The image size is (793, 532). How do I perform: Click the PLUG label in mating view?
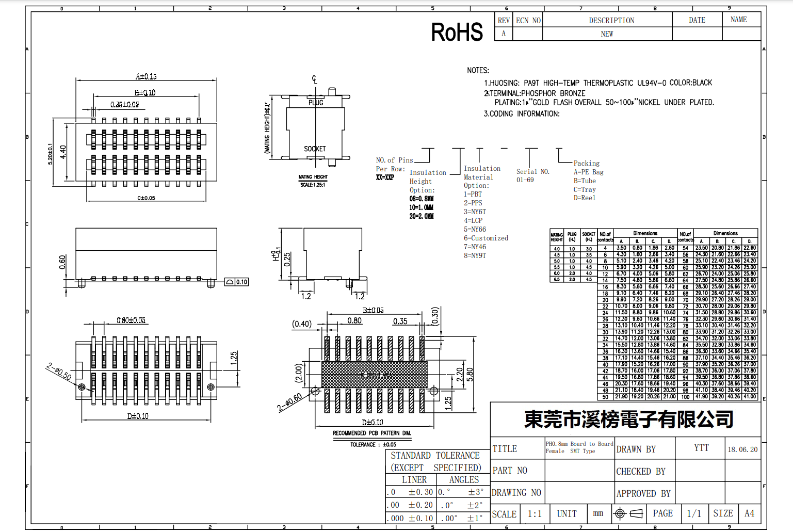(x=316, y=103)
